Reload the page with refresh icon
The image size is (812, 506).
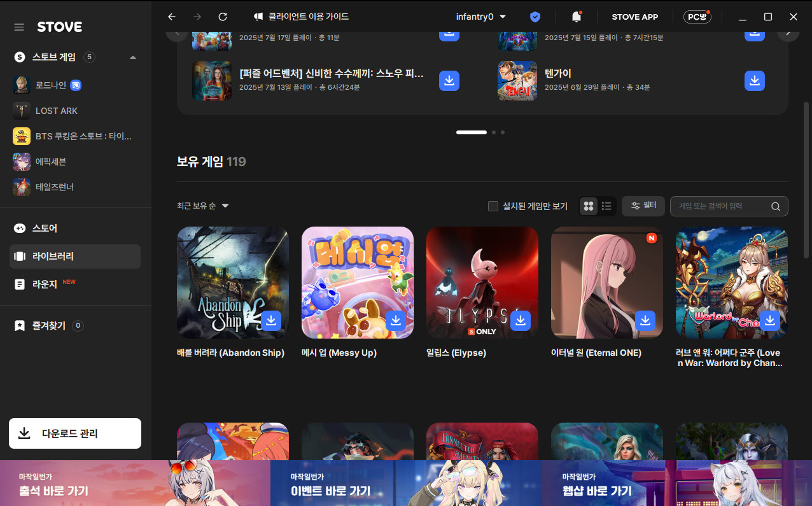click(222, 17)
